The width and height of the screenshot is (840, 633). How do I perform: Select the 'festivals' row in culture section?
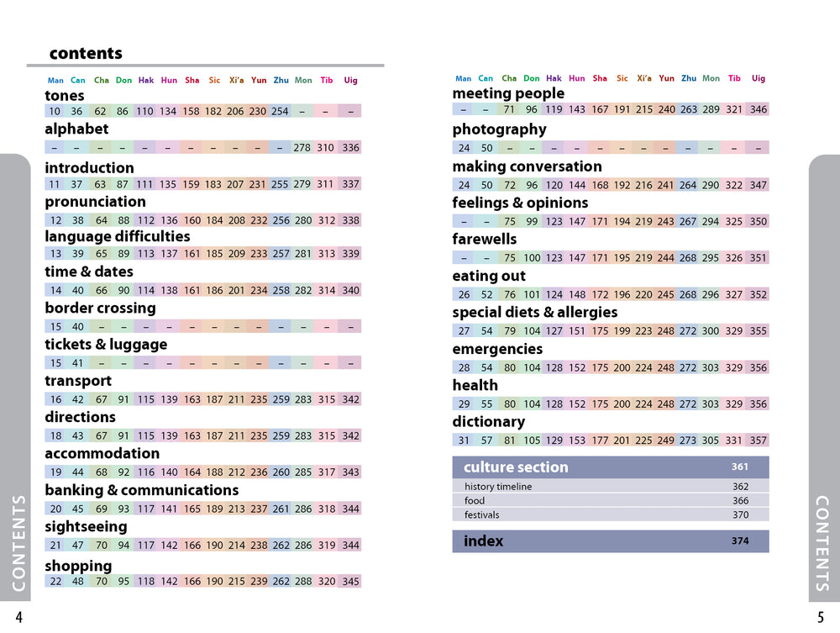tap(610, 514)
